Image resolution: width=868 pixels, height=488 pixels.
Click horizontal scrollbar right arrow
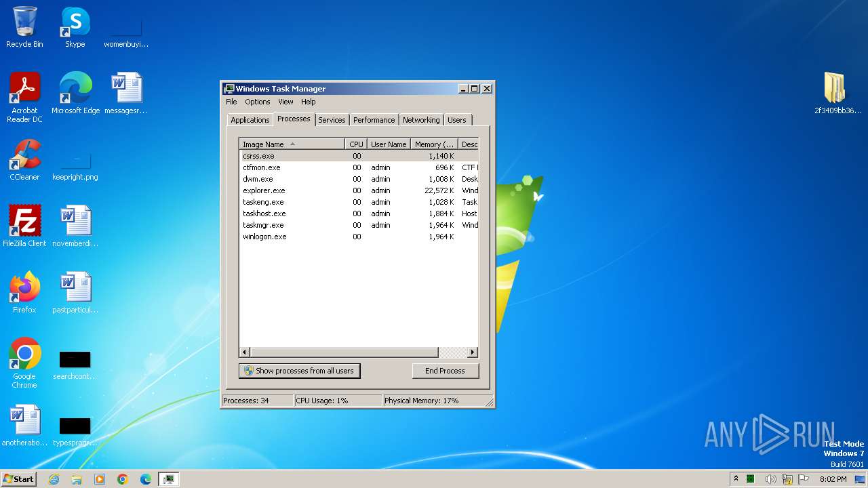[x=473, y=352]
